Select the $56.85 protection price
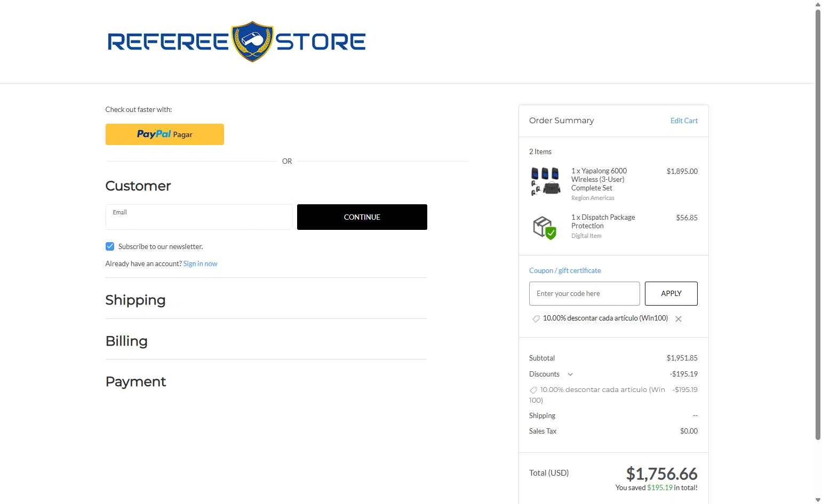This screenshot has height=504, width=822. pyautogui.click(x=687, y=218)
